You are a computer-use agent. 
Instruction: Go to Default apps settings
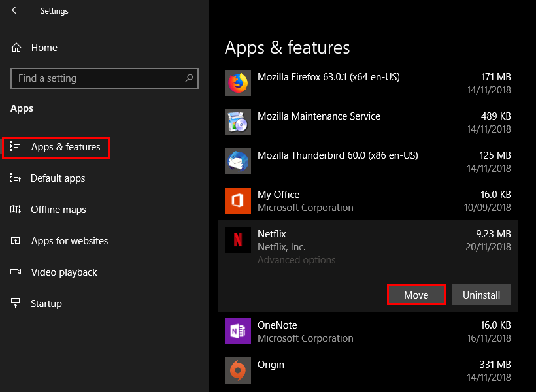coord(58,178)
